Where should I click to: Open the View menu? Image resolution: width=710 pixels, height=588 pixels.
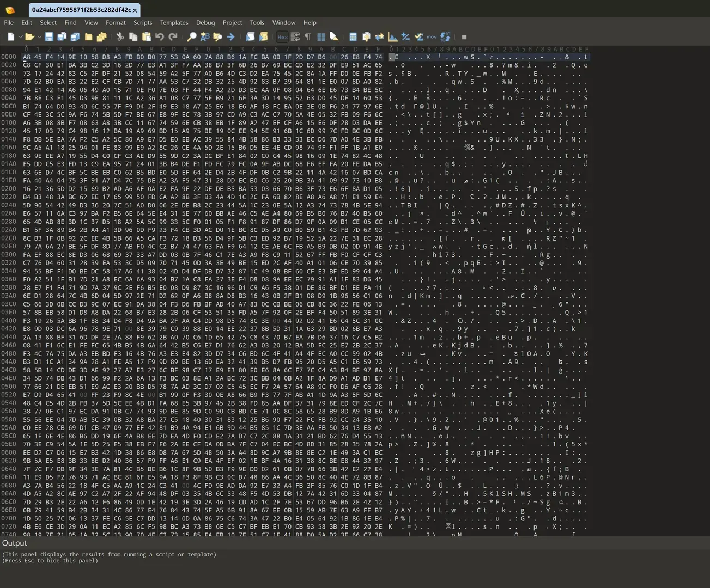click(x=91, y=23)
